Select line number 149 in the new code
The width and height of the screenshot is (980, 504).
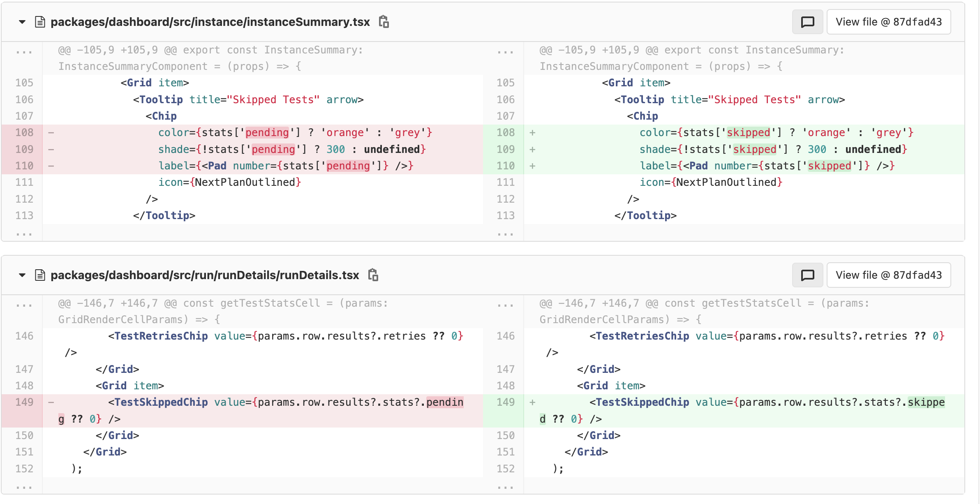click(x=506, y=402)
